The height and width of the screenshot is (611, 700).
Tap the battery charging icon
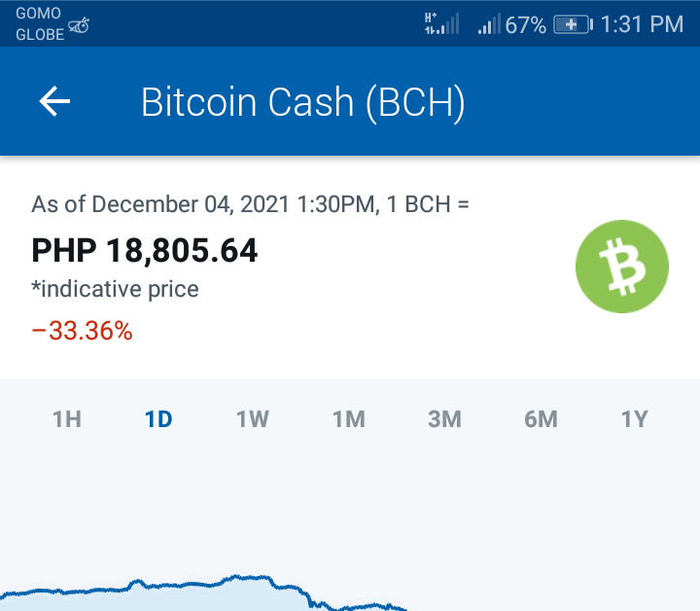pyautogui.click(x=574, y=24)
